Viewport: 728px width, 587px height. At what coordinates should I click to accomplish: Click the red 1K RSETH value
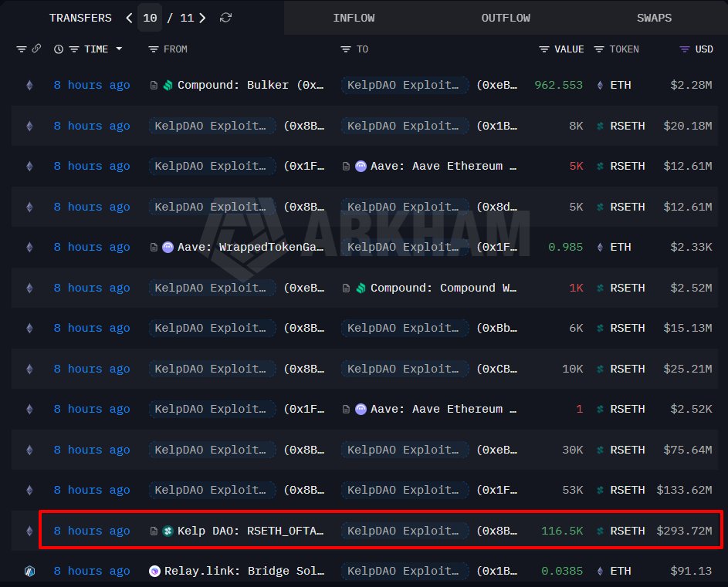click(x=576, y=288)
